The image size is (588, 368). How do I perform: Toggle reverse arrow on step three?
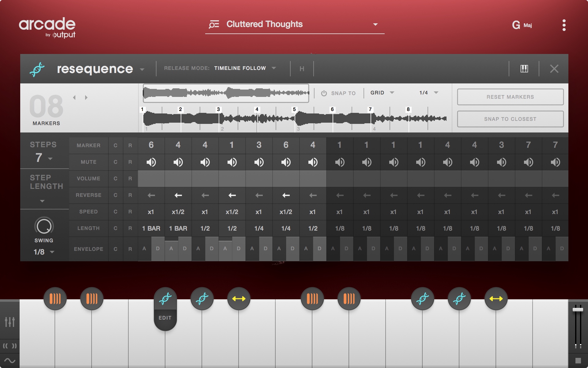coord(205,195)
